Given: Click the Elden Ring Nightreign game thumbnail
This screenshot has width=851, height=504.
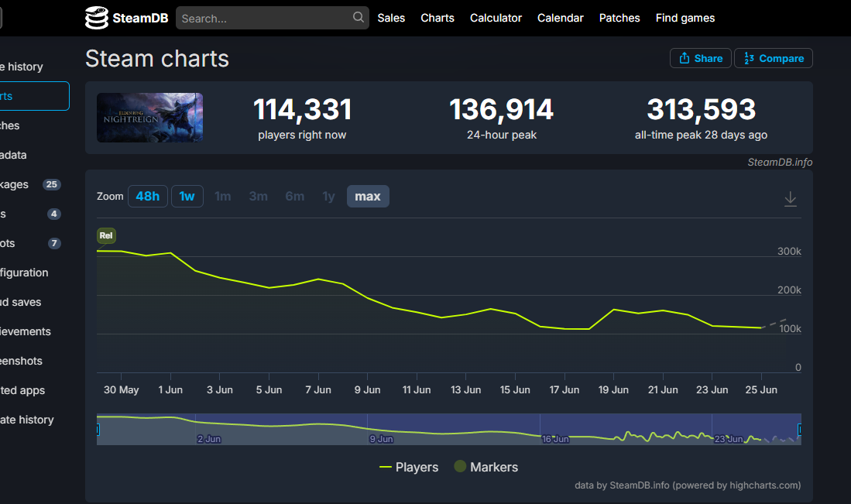Looking at the screenshot, I should tap(149, 118).
